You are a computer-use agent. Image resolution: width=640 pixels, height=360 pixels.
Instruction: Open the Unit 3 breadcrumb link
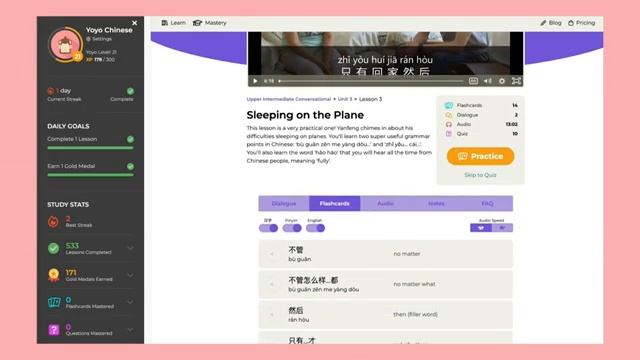(x=344, y=99)
